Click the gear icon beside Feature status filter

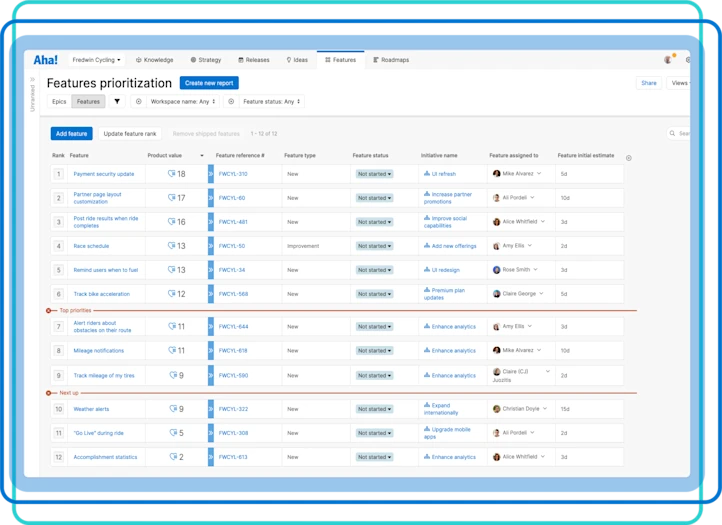[x=231, y=101]
